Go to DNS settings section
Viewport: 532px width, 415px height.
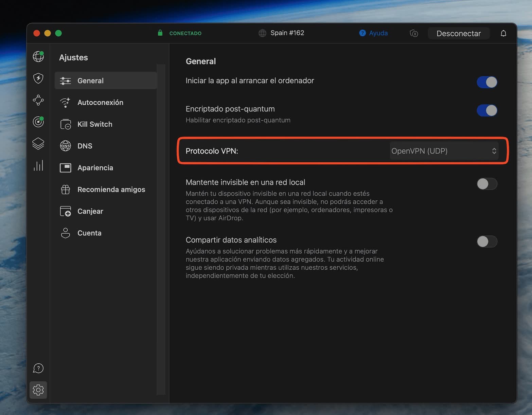point(106,146)
